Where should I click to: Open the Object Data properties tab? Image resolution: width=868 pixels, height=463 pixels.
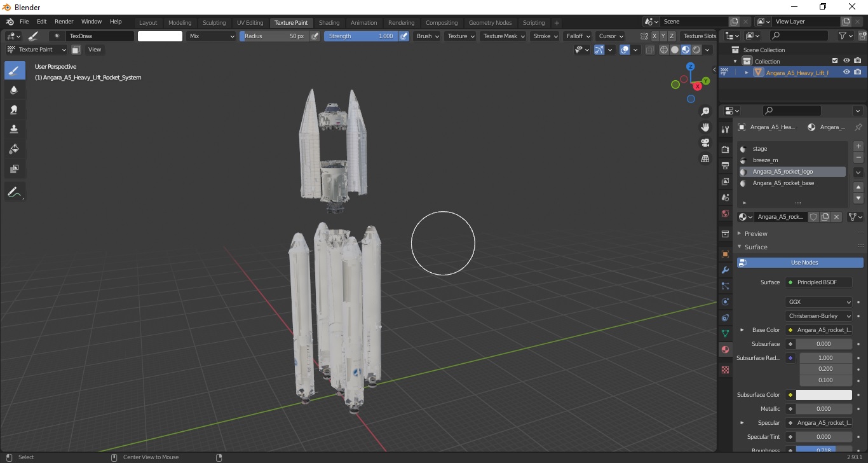(x=725, y=333)
